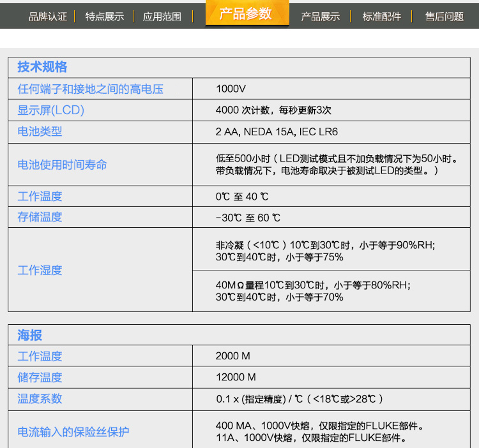Screen dimensions: 479x448
Task: Click the 海报 section header
Action: pyautogui.click(x=30, y=335)
